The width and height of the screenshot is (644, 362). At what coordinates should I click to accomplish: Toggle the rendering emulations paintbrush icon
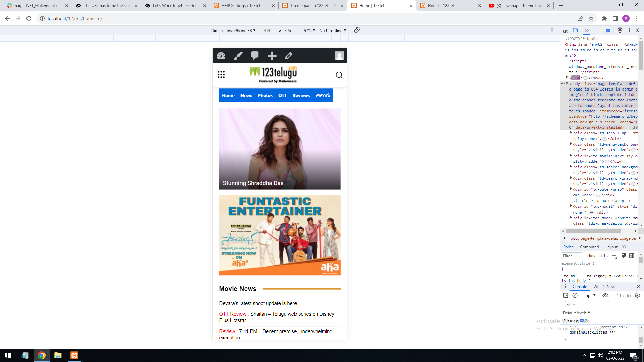[624, 256]
